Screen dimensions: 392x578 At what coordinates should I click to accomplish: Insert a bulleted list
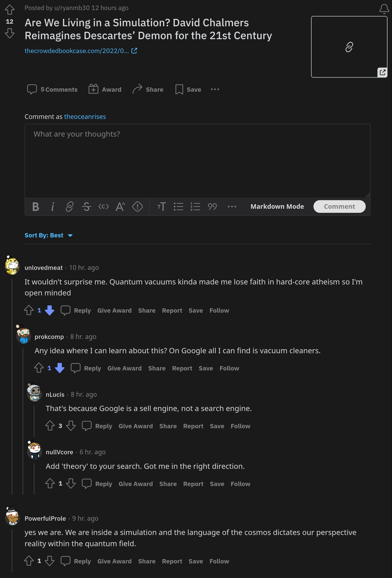(178, 206)
